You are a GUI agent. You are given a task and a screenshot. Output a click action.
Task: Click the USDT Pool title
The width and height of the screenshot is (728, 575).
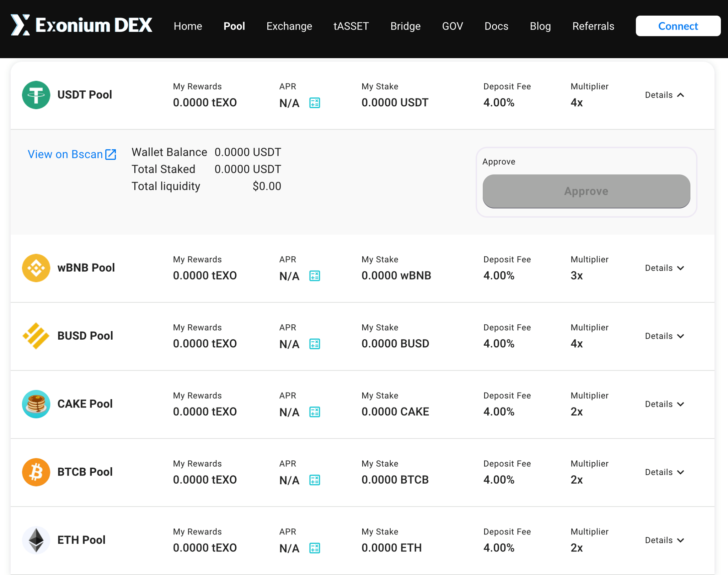pyautogui.click(x=85, y=95)
